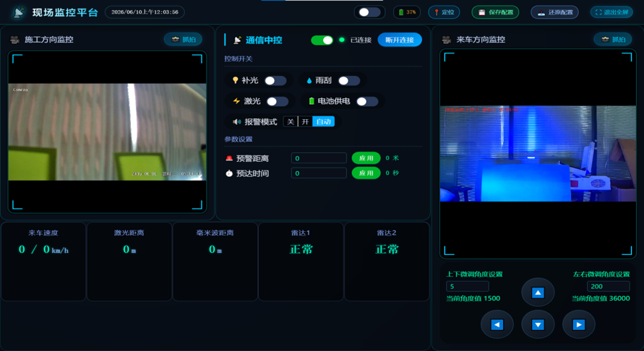Click the platform logo icon beside 现场监控平台
Viewport: 644px width, 351px height.
(19, 12)
